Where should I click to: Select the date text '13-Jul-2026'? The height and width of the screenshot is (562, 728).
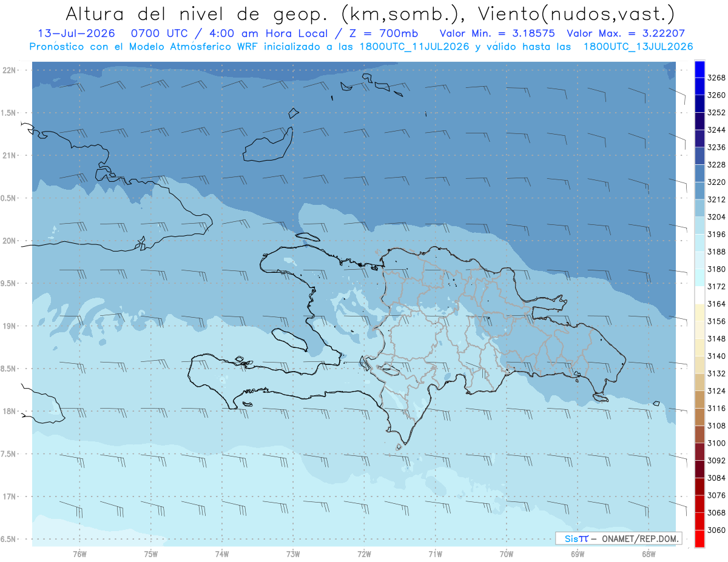(76, 33)
